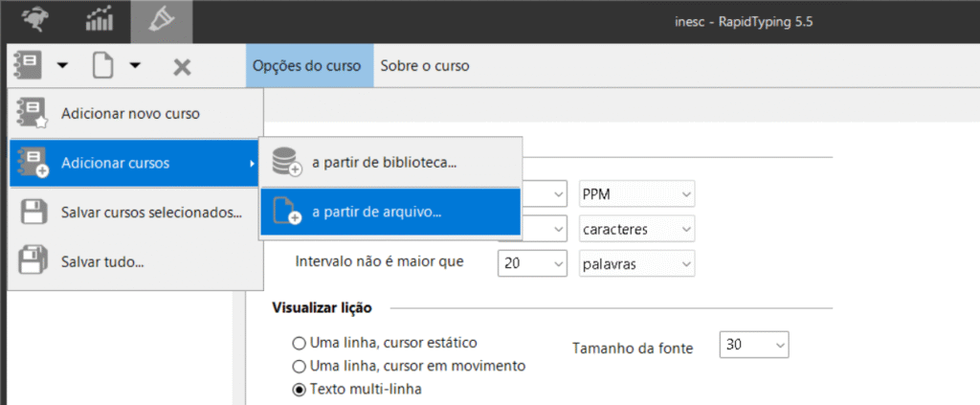Expand the caracteres dropdown
Viewport: 980px width, 405px height.
pyautogui.click(x=636, y=230)
